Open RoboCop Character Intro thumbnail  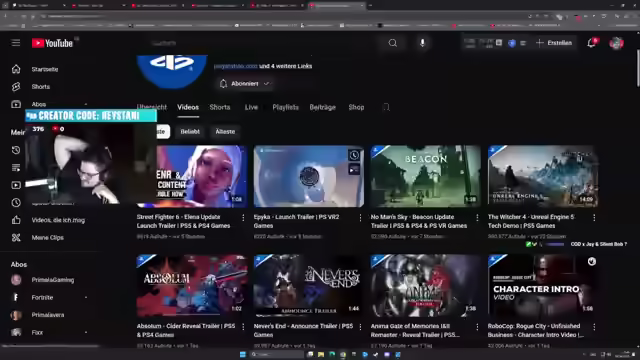coord(543,286)
